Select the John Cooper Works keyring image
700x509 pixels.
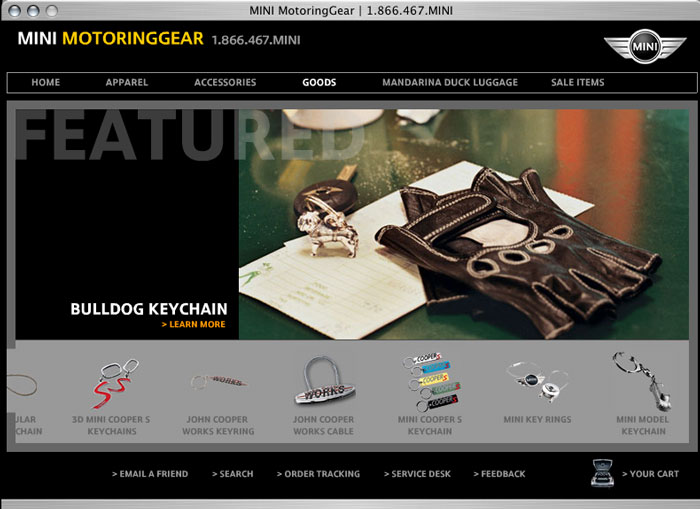pyautogui.click(x=218, y=382)
